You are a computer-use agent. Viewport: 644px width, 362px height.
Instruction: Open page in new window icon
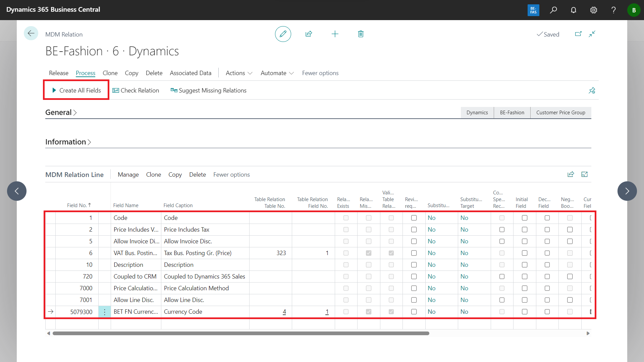click(x=578, y=34)
